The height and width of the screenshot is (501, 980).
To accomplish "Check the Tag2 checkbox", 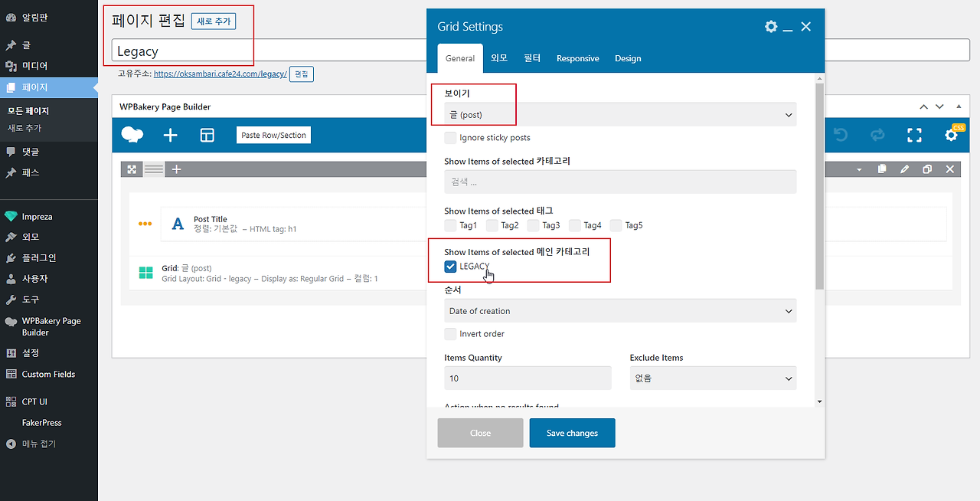I will [492, 225].
